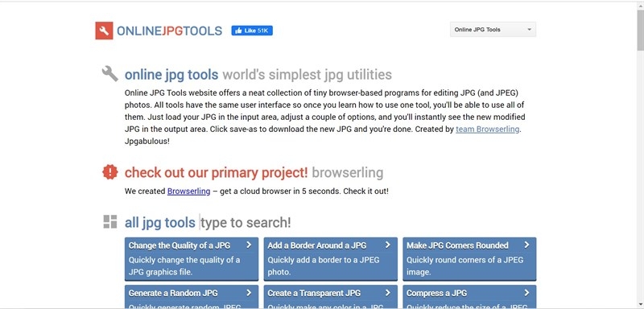Click scrollbar up arrow at top
The width and height of the screenshot is (644, 309).
[x=640, y=5]
